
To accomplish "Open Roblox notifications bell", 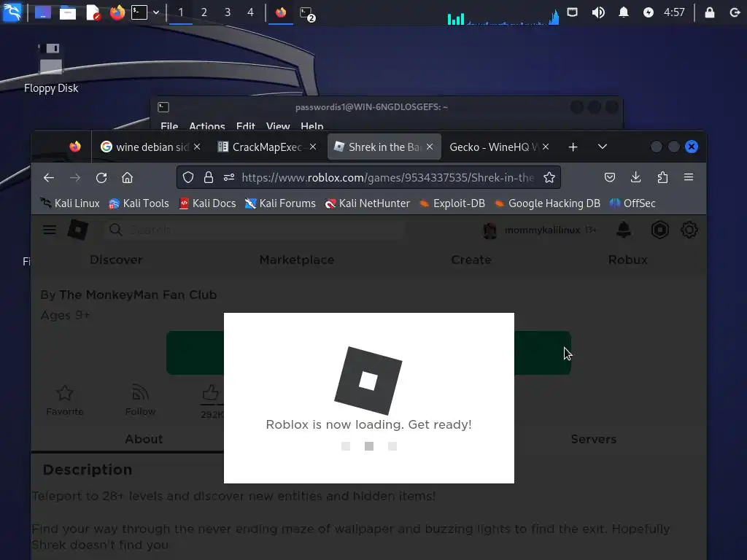I will 624,230.
